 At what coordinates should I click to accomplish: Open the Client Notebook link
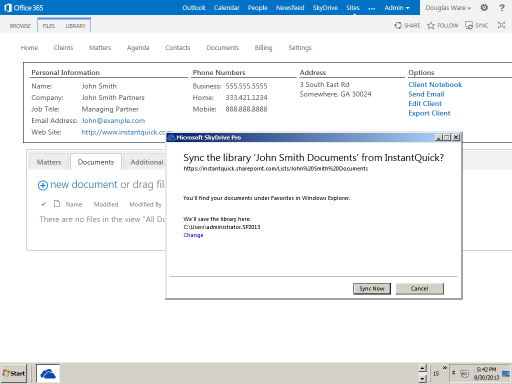(435, 85)
